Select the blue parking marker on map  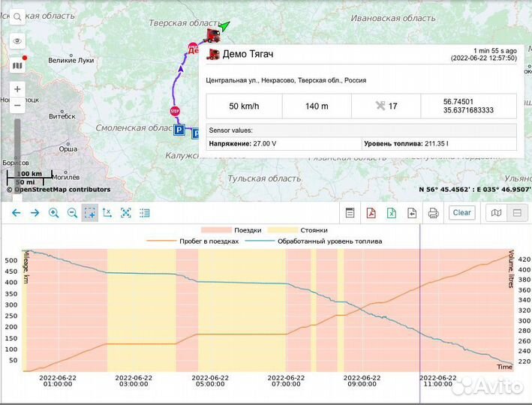(179, 130)
